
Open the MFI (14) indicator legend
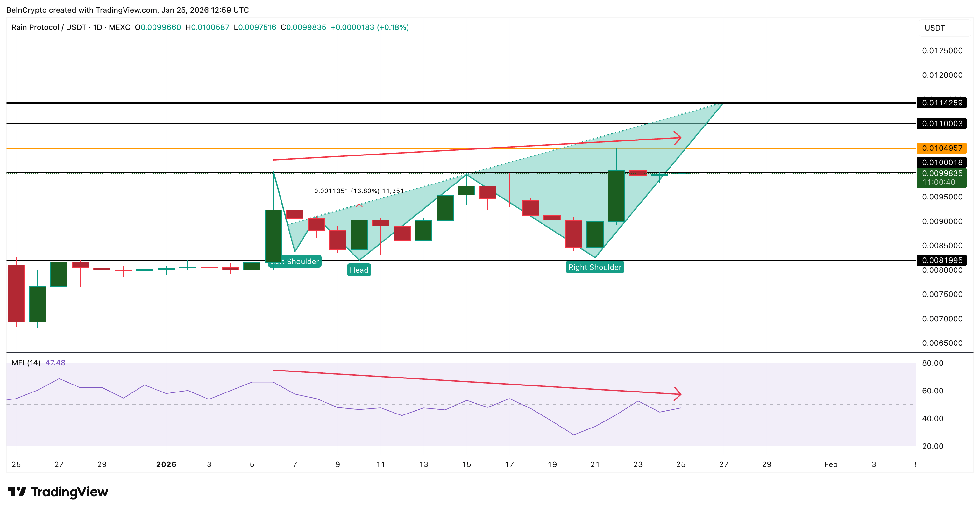(x=26, y=363)
